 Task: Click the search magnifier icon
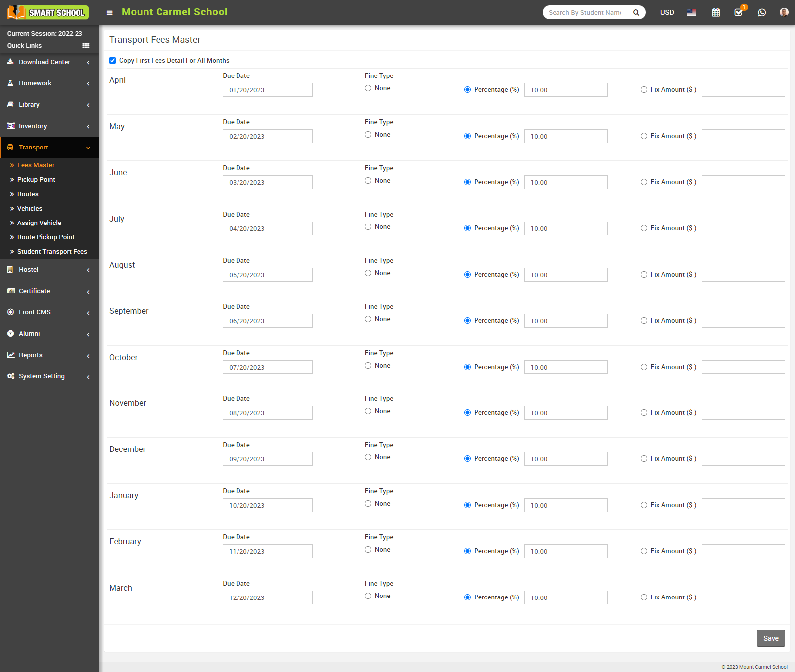[x=636, y=13]
